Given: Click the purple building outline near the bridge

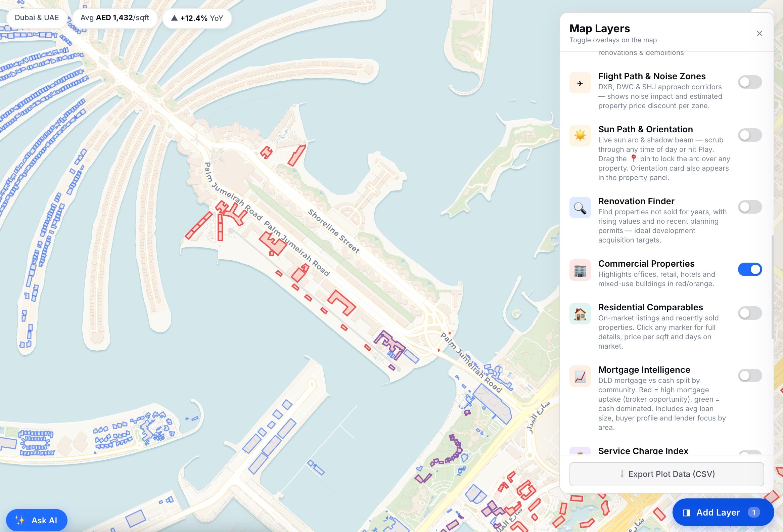Looking at the screenshot, I should coord(390,344).
